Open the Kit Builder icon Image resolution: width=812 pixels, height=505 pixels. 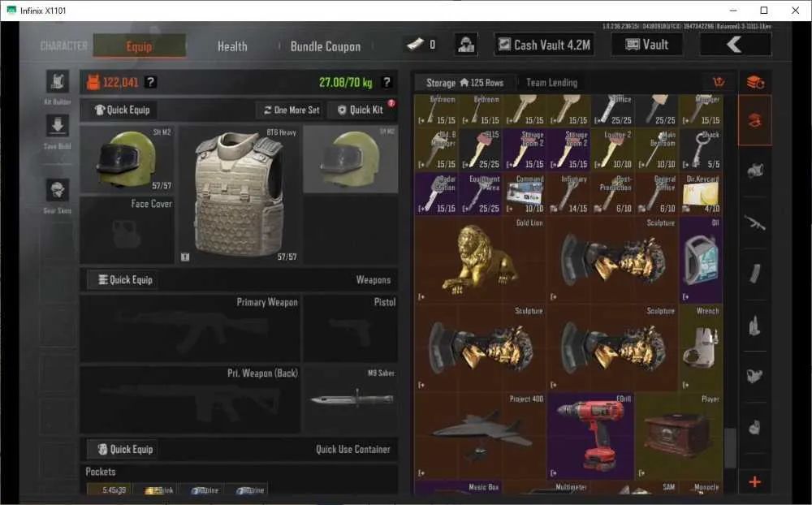point(58,81)
